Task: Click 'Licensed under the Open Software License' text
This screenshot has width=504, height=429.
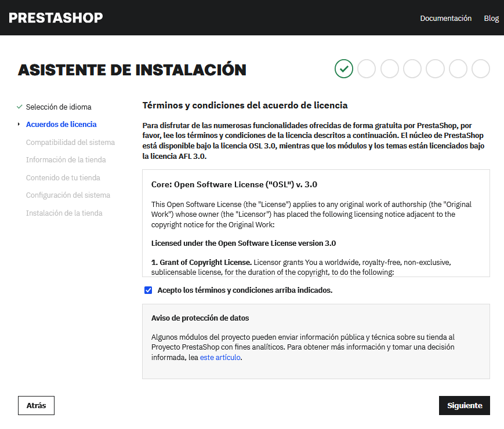Action: (x=244, y=243)
